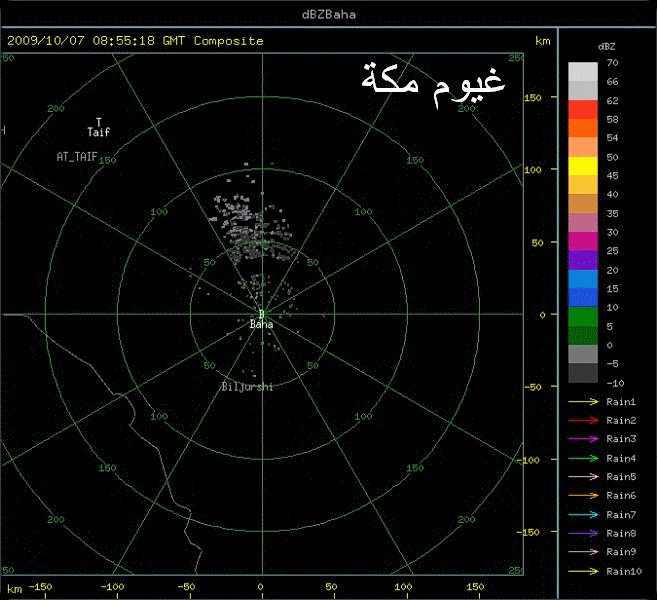Screen dimensions: 657x600
Task: Click the Rain10 yellow arrow icon
Action: (x=583, y=571)
